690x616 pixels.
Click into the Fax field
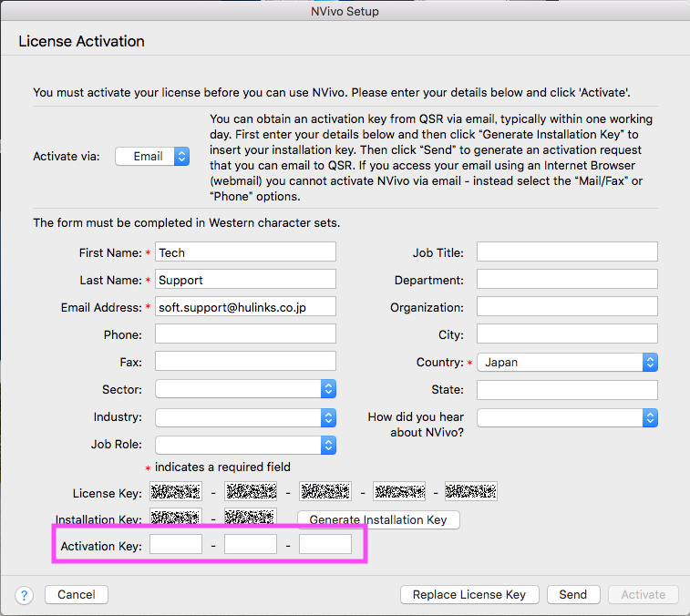[245, 361]
